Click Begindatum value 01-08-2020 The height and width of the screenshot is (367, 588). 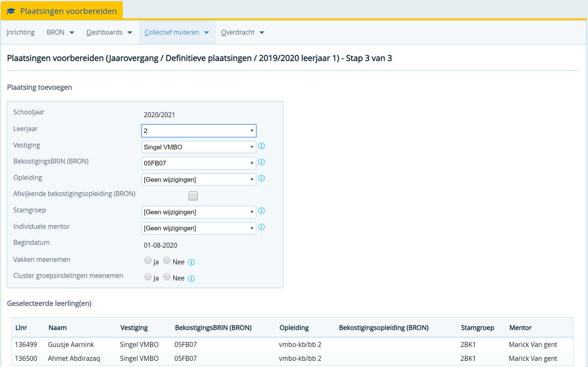[x=161, y=245]
